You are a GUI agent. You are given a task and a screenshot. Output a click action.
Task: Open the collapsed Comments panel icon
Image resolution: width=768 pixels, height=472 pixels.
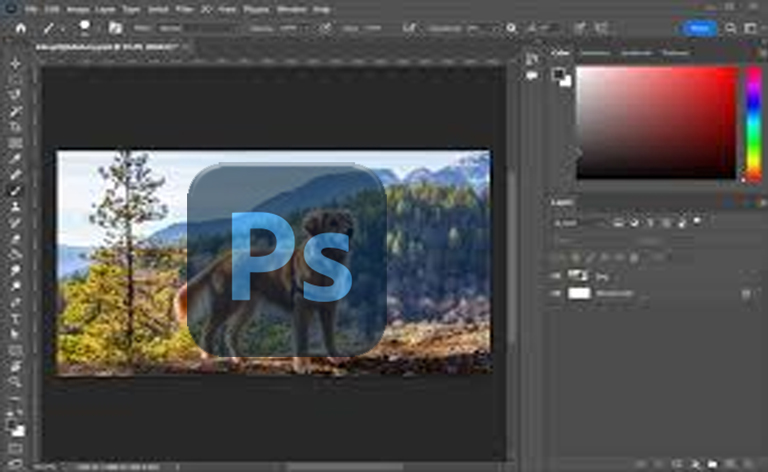pos(531,75)
